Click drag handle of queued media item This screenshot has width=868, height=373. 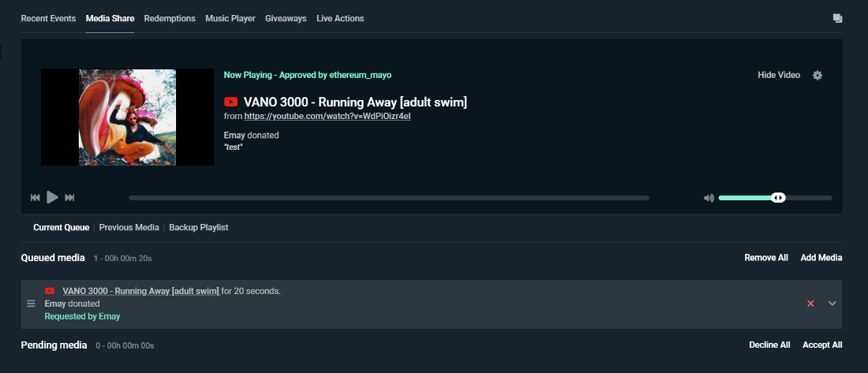click(31, 304)
